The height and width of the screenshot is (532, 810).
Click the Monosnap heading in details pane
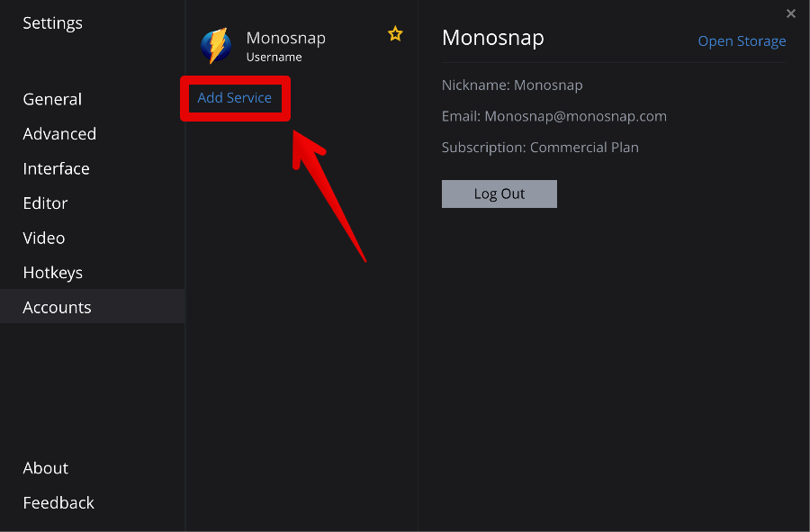493,38
